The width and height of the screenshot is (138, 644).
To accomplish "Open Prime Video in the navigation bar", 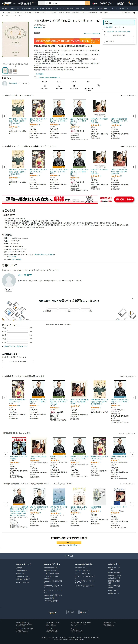I will (x=103, y=9).
